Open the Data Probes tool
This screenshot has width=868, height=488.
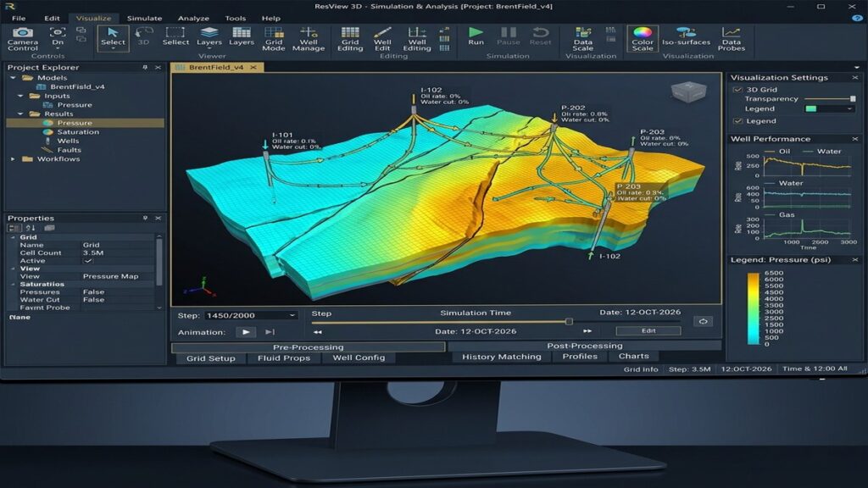click(x=732, y=39)
